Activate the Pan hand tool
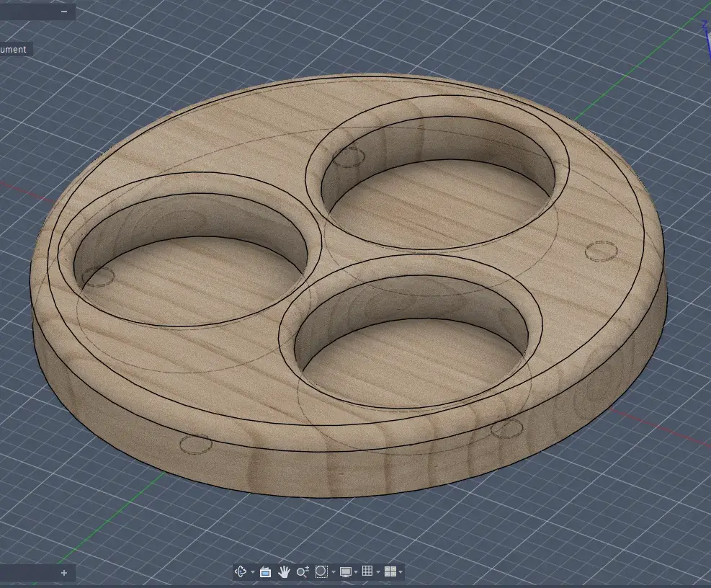 pyautogui.click(x=284, y=571)
